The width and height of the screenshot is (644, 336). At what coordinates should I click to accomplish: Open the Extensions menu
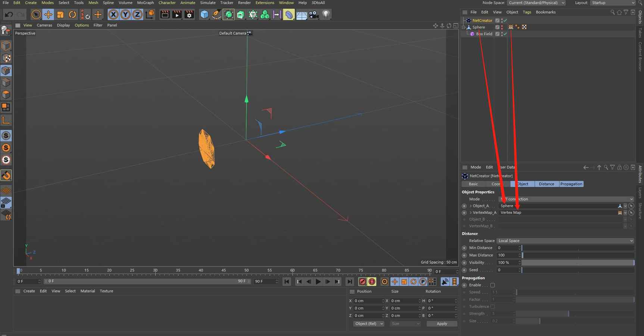coord(265,3)
